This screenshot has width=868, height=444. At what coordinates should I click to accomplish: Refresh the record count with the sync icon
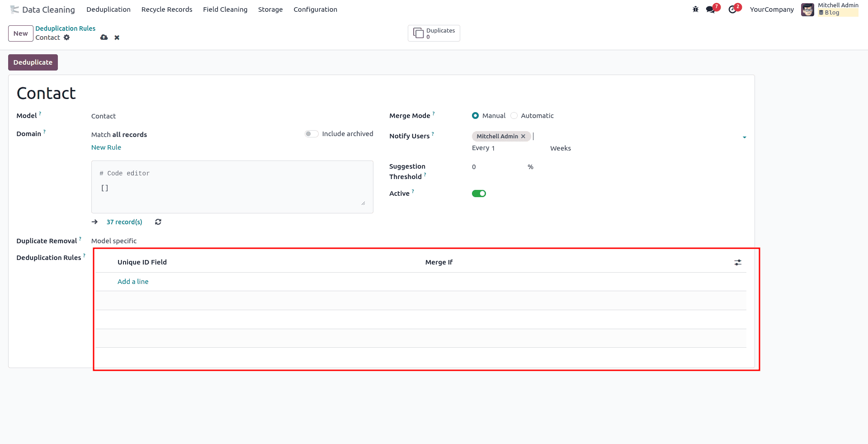(158, 222)
